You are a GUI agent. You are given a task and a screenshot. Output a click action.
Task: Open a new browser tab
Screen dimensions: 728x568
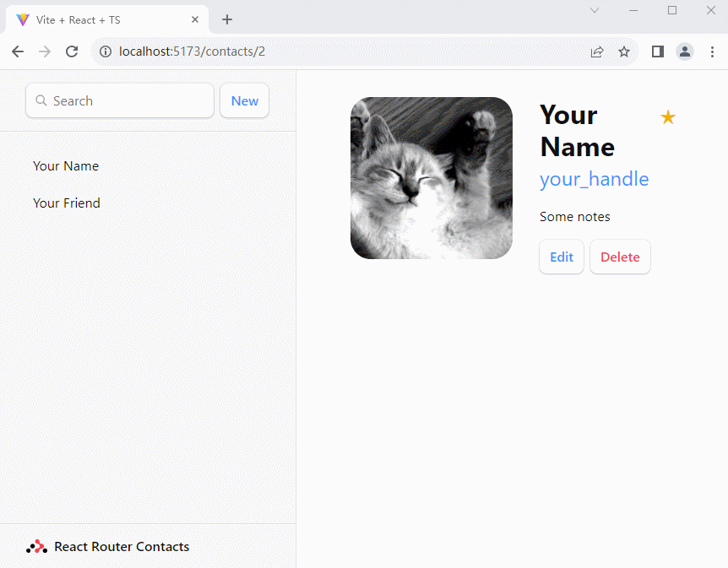click(227, 19)
